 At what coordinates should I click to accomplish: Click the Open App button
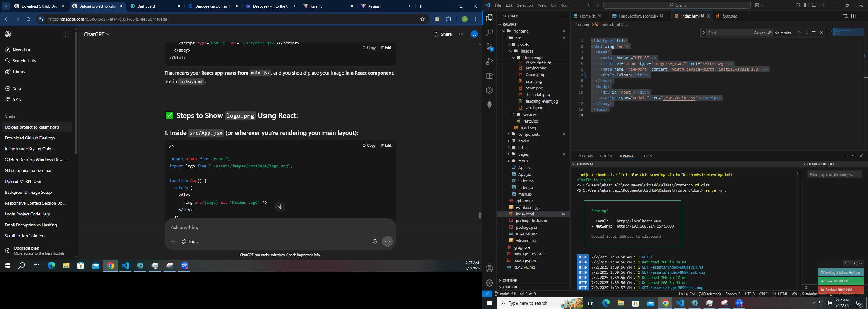853,263
